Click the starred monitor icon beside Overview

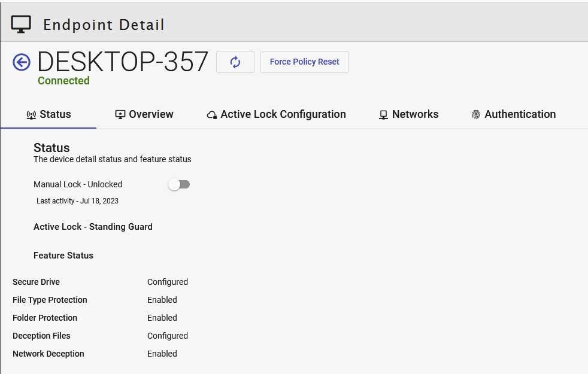click(120, 115)
